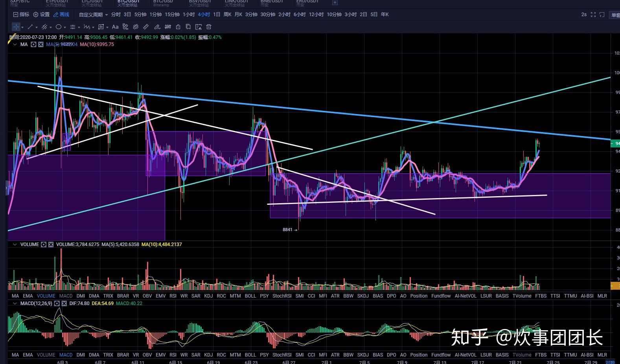Open the 设置 settings button
The height and width of the screenshot is (364, 620).
42,15
